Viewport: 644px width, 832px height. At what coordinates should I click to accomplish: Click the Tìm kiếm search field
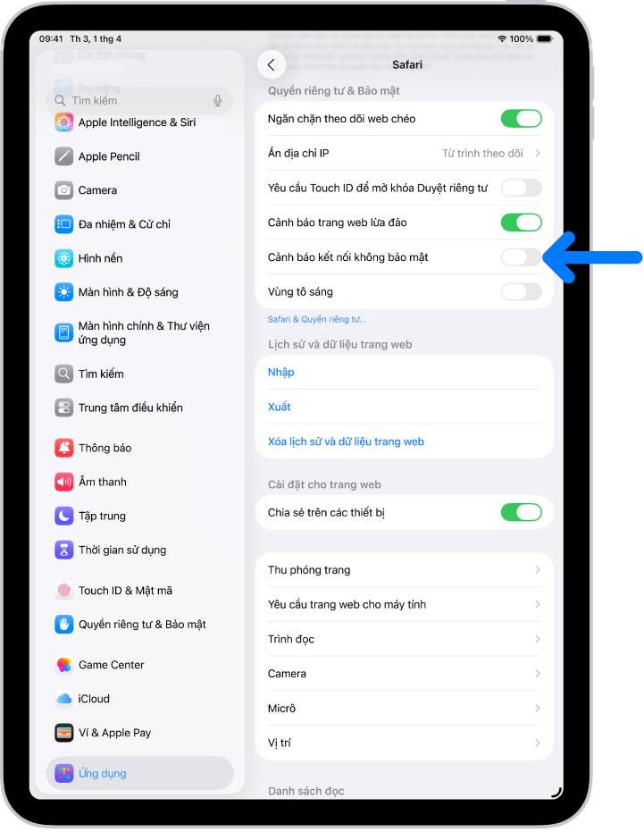139,101
